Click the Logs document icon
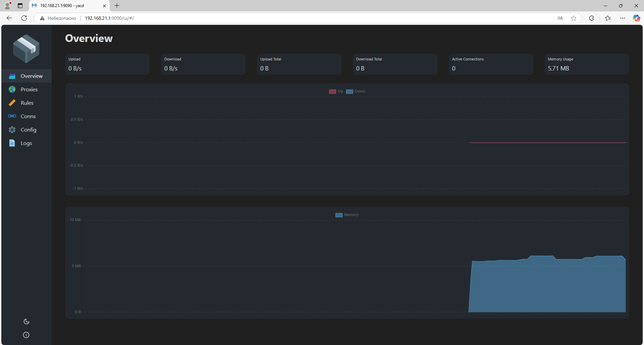Image resolution: width=644 pixels, height=345 pixels. [12, 143]
